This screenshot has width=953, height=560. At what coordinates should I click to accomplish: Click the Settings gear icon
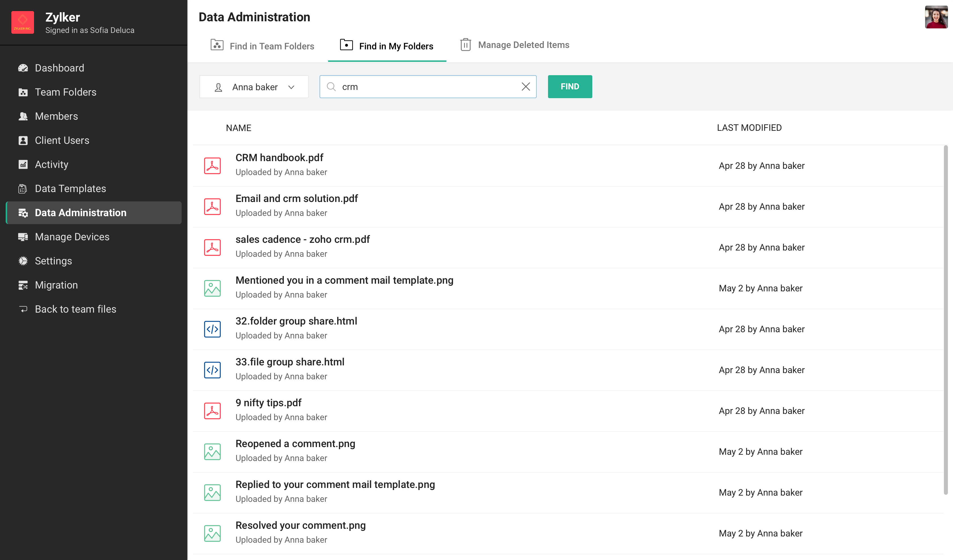[x=23, y=261]
